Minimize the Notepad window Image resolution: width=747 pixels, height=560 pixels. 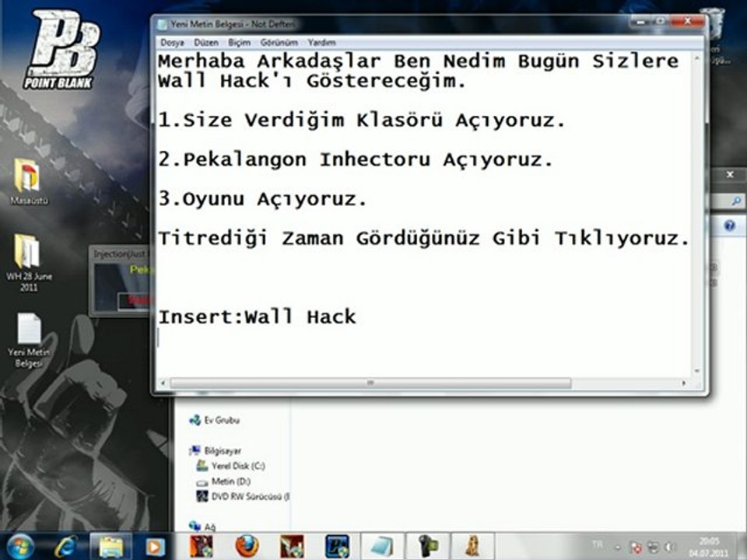click(x=640, y=22)
